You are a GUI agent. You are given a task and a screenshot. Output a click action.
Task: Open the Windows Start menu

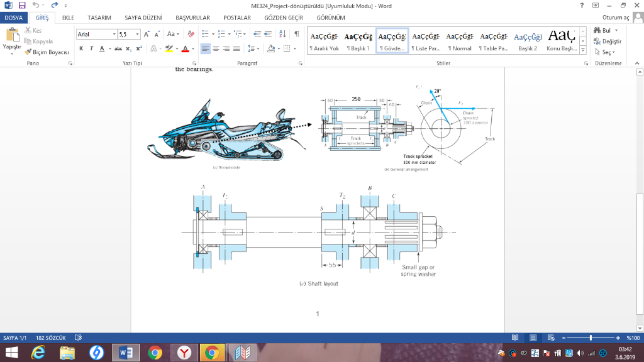pos(12,353)
